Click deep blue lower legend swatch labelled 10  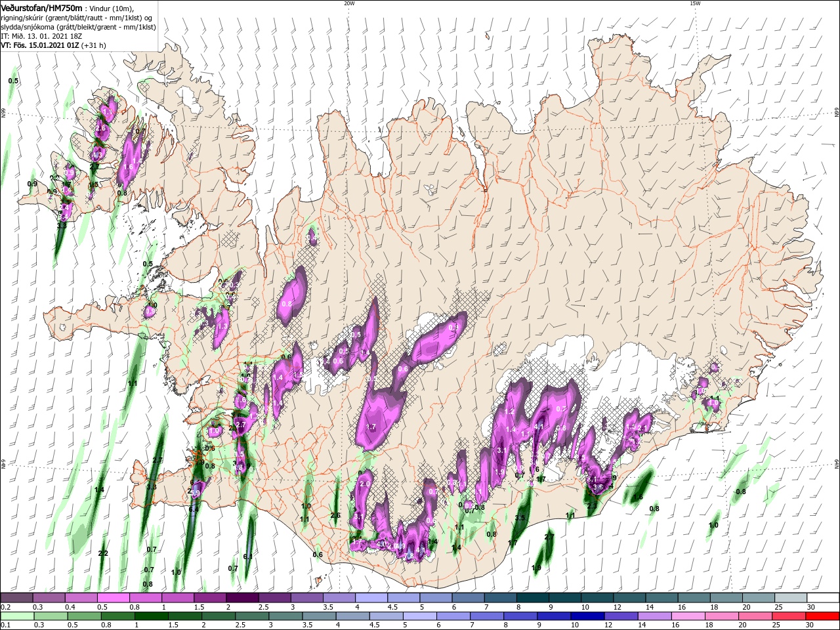(x=587, y=616)
